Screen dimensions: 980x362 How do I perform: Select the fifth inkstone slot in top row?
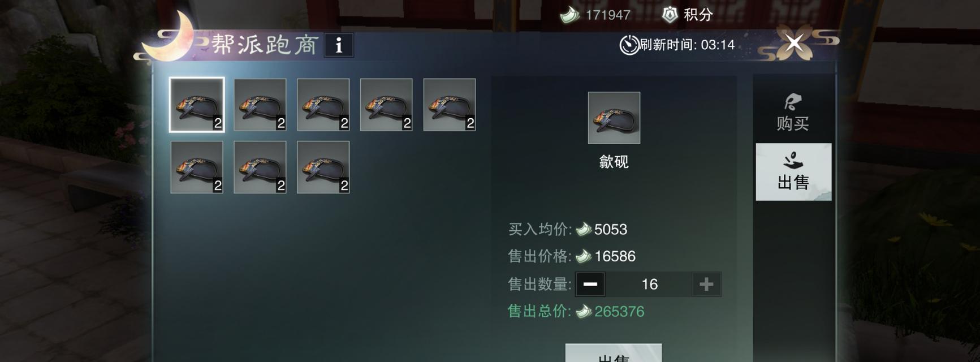pyautogui.click(x=450, y=105)
